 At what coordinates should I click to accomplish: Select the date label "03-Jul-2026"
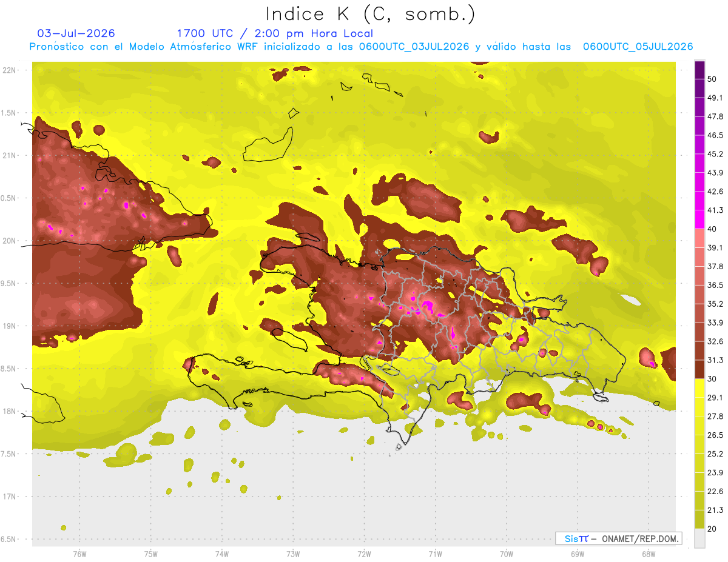pyautogui.click(x=76, y=33)
